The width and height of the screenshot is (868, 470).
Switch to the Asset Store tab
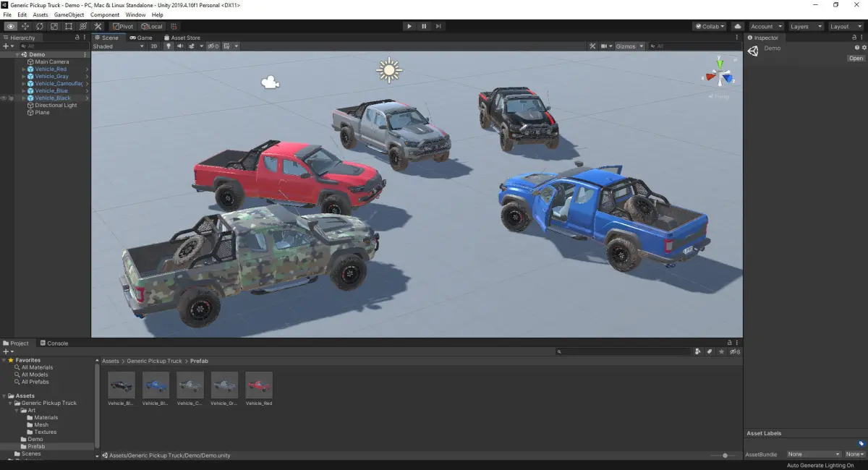point(182,38)
